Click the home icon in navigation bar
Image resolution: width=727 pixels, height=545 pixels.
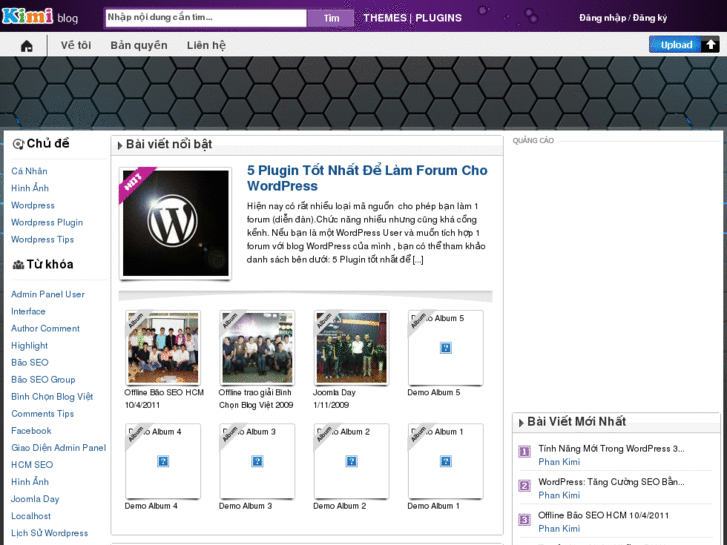pyautogui.click(x=27, y=45)
